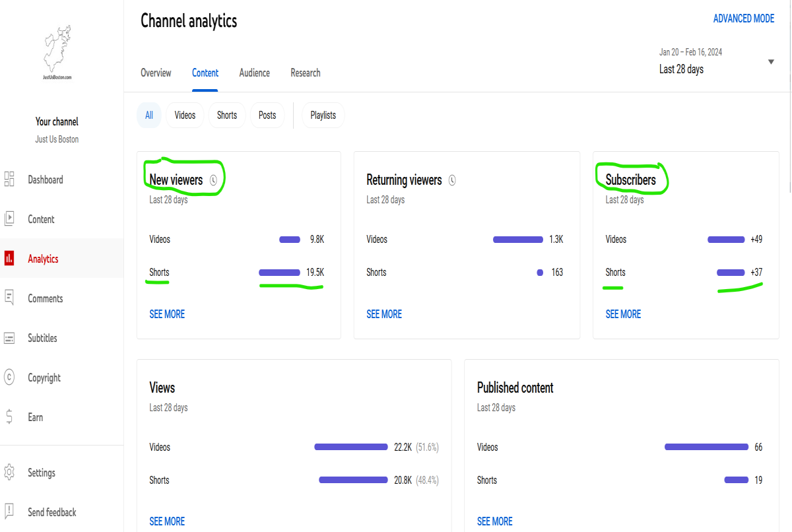Switch to the Overview tab
The height and width of the screenshot is (532, 792).
click(156, 73)
